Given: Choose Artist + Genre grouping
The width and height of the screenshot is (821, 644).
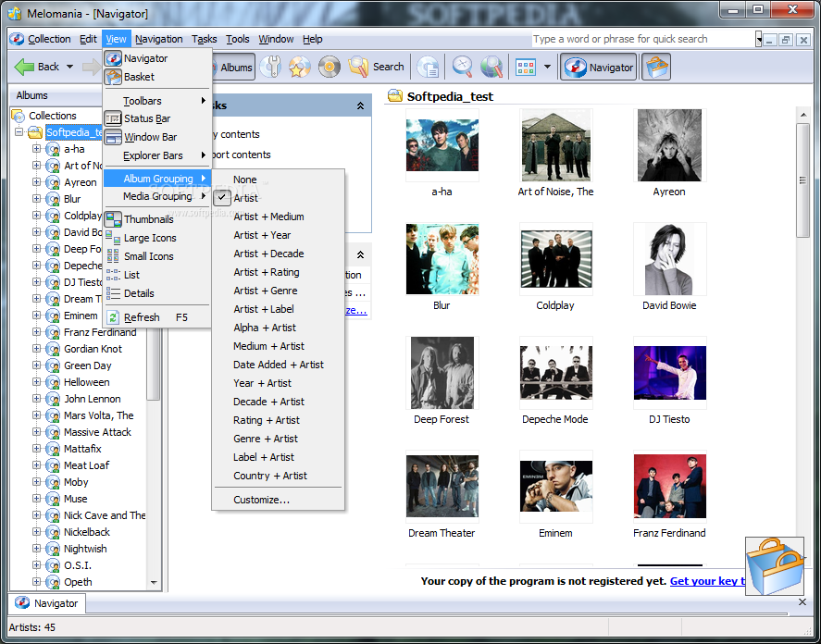Looking at the screenshot, I should coord(278,291).
